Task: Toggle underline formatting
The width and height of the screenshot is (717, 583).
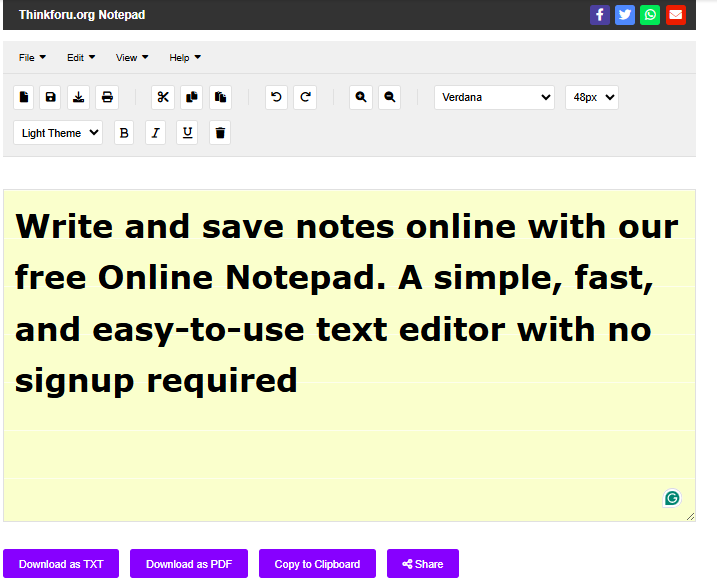Action: click(187, 132)
